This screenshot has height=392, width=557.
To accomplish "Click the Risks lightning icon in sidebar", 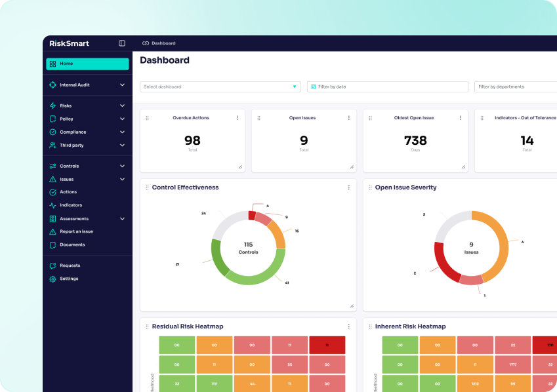I will [54, 105].
